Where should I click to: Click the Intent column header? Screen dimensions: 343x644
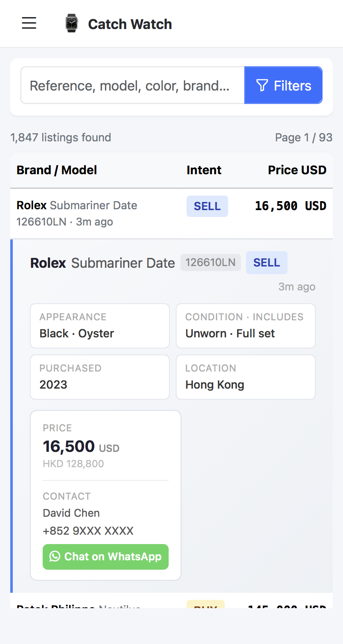pos(204,170)
